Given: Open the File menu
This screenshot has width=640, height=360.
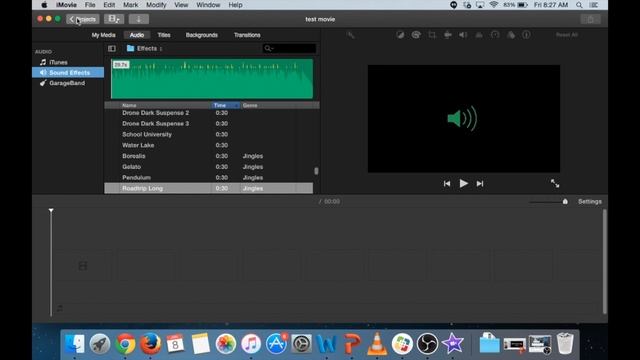Looking at the screenshot, I should tap(90, 5).
